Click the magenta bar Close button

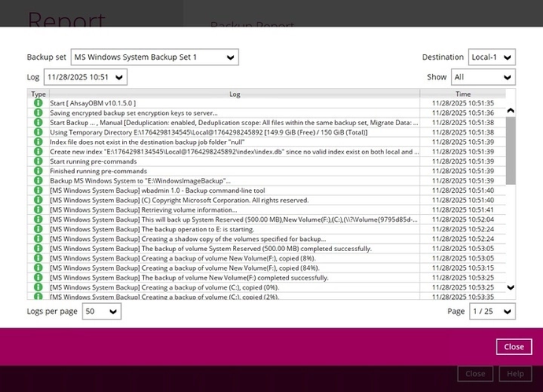514,346
